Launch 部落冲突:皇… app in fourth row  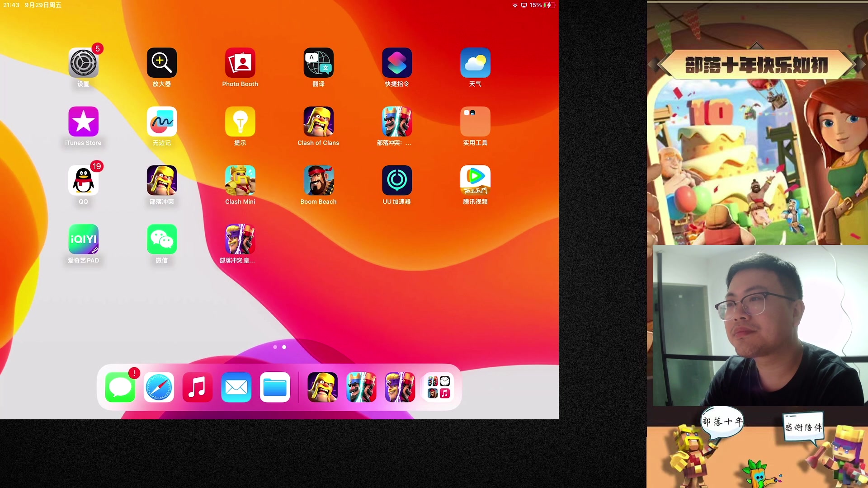pyautogui.click(x=240, y=239)
